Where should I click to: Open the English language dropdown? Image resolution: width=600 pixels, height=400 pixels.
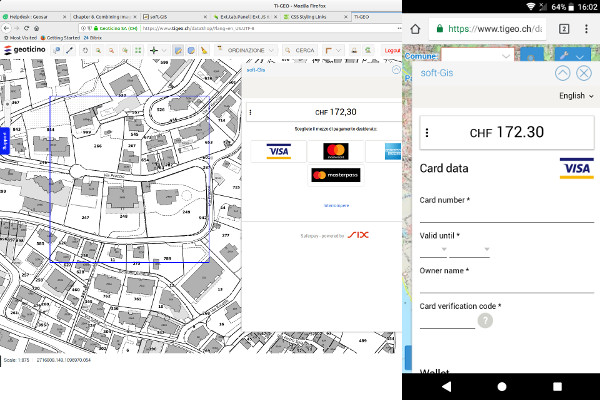point(576,96)
